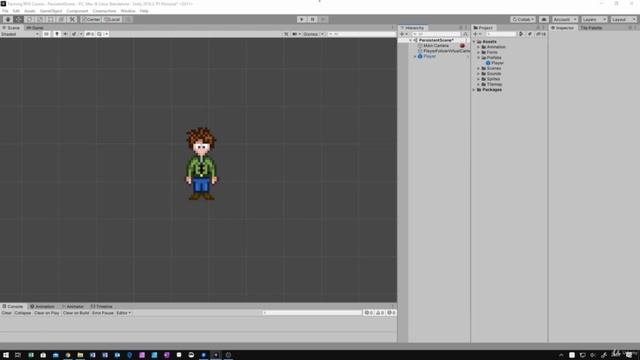Select the Fonts folder in Project
This screenshot has height=360, width=640.
492,52
